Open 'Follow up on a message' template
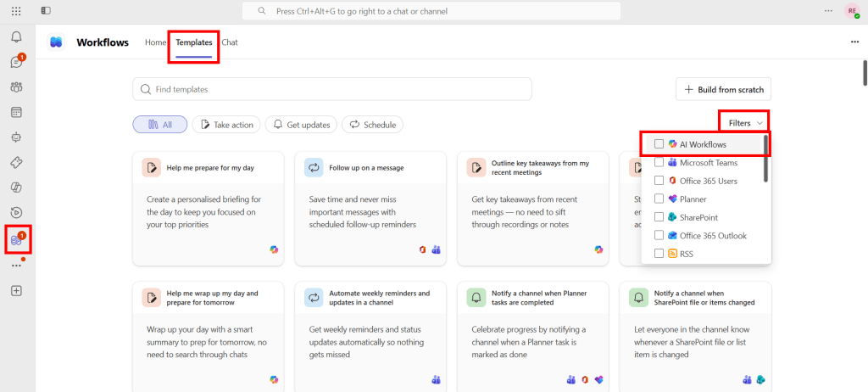The height and width of the screenshot is (392, 868). pyautogui.click(x=370, y=209)
